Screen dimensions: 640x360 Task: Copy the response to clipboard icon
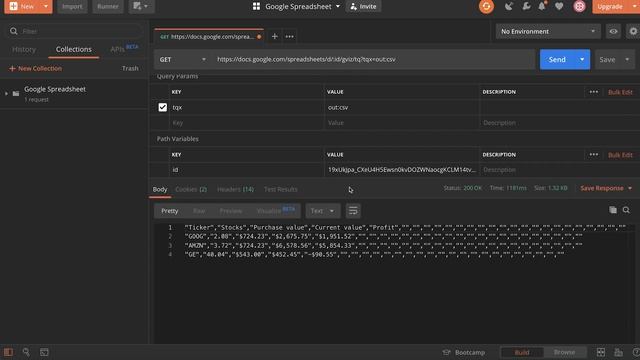[613, 210]
